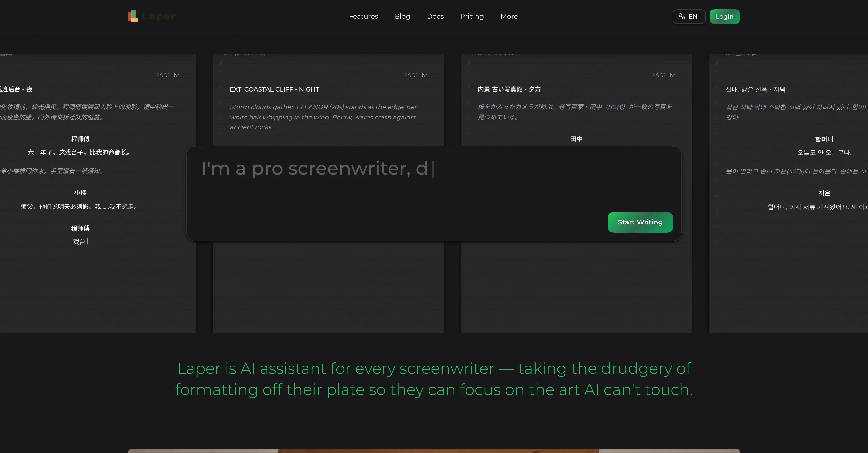Click the Login button
The width and height of the screenshot is (868, 453).
724,17
